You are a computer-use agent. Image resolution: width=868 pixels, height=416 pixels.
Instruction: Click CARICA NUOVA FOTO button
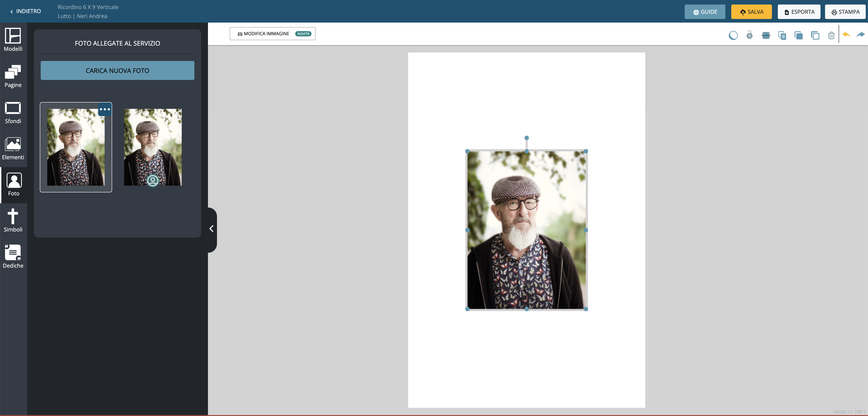117,70
